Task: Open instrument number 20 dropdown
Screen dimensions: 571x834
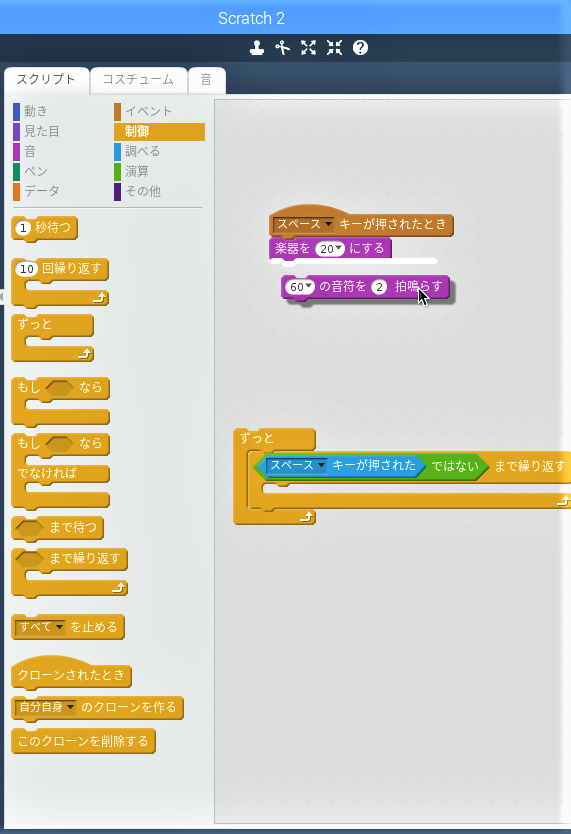Action: (x=330, y=248)
